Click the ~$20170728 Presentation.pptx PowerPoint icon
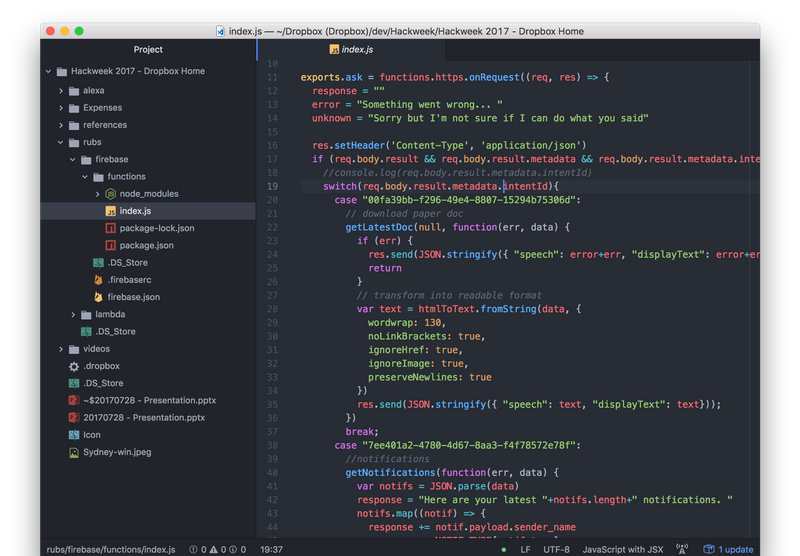 click(x=74, y=400)
